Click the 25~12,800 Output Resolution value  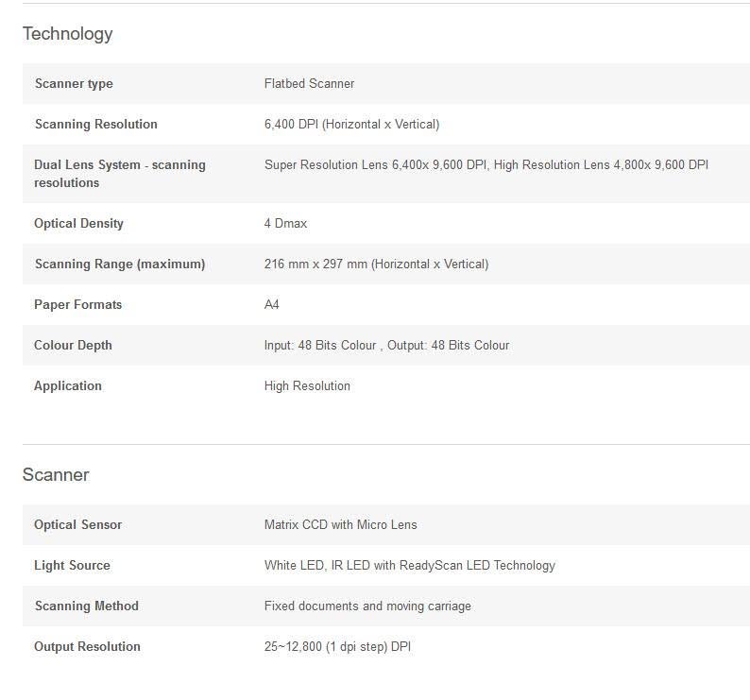tap(338, 646)
